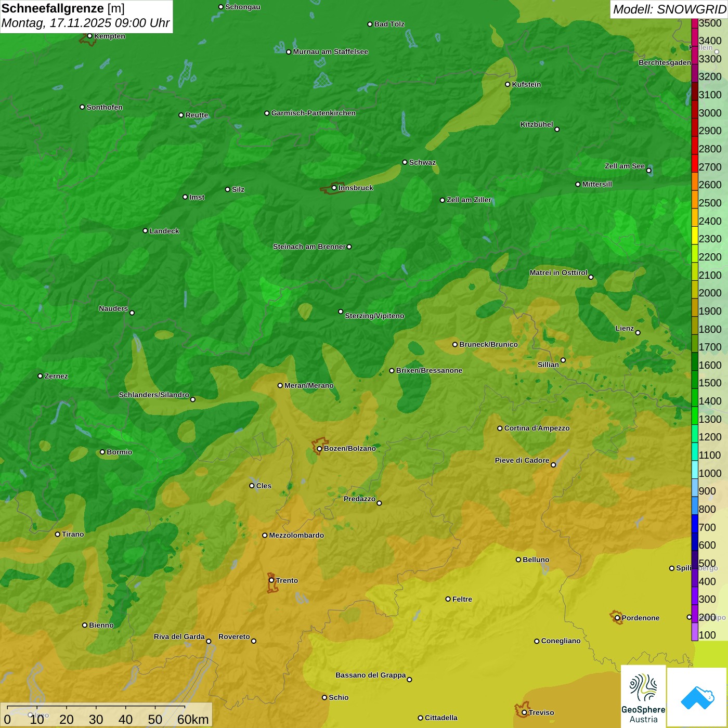Click the Rovereto label
The width and height of the screenshot is (728, 728).
(x=234, y=636)
